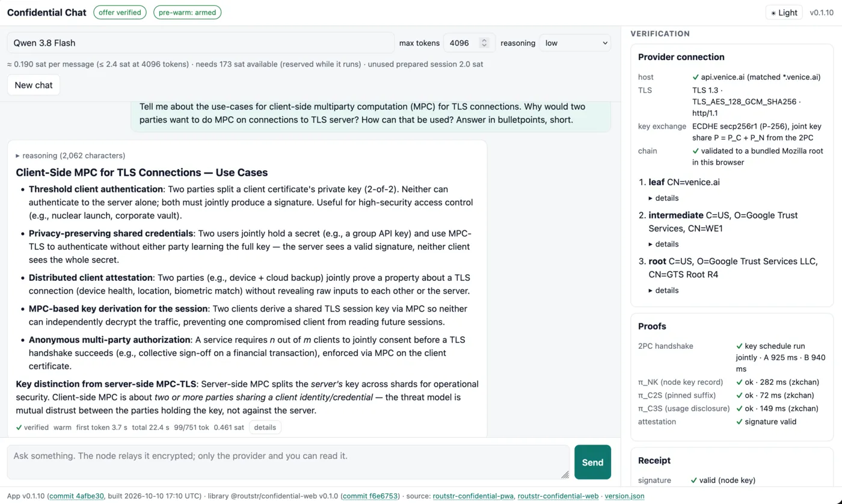842x504 pixels.
Task: Open the reasoning level dropdown
Action: pyautogui.click(x=575, y=43)
